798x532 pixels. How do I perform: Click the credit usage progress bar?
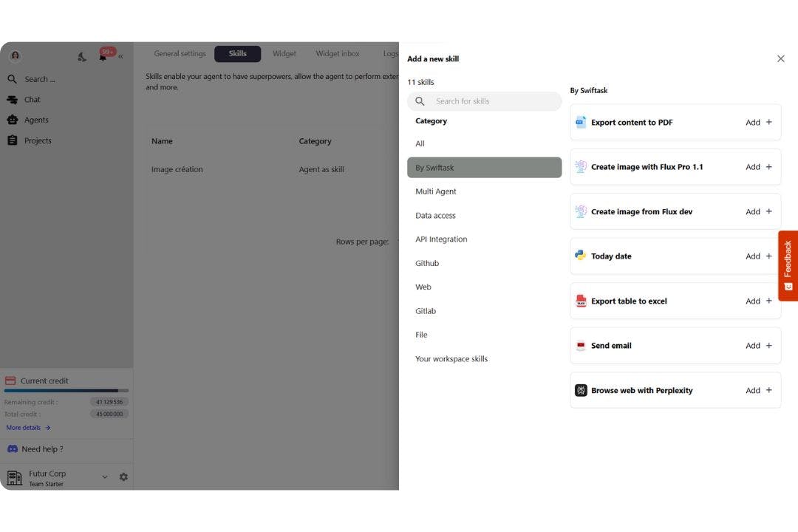click(x=66, y=390)
